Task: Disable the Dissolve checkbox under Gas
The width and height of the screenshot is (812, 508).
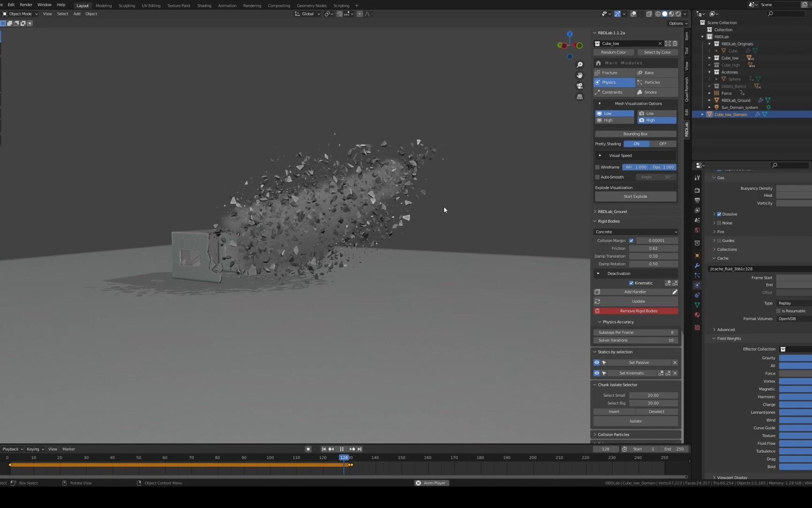Action: (718, 214)
